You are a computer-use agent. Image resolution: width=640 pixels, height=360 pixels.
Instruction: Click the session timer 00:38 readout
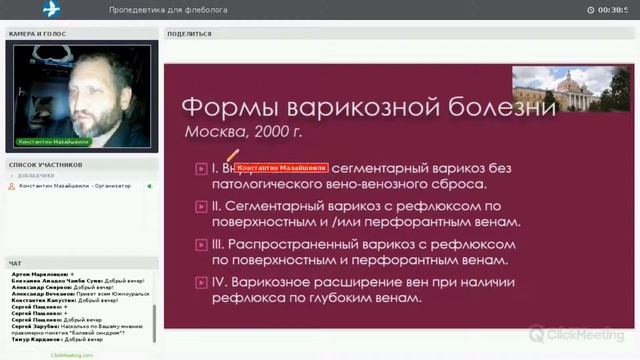(613, 10)
